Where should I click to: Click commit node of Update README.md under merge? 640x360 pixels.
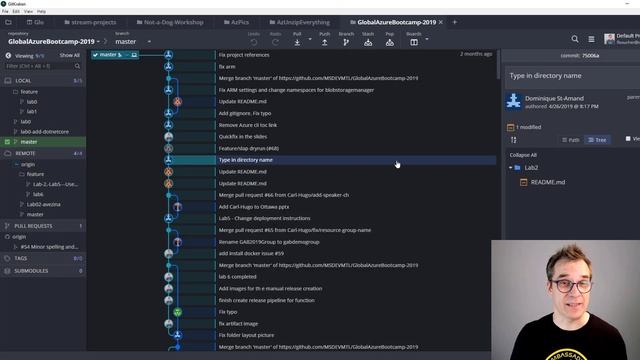177,102
